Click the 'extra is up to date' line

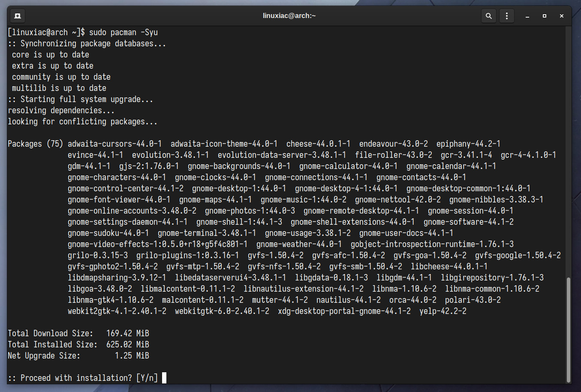point(53,66)
